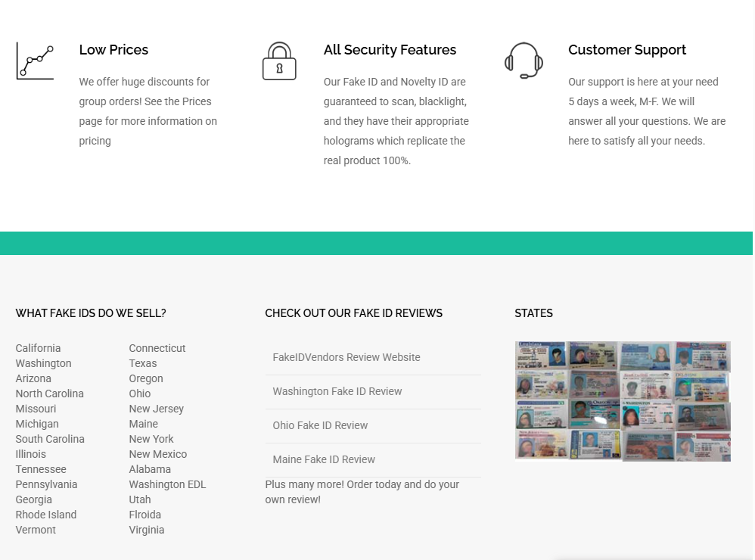Image resolution: width=755 pixels, height=560 pixels.
Task: Click the padlock security features icon
Action: [279, 61]
